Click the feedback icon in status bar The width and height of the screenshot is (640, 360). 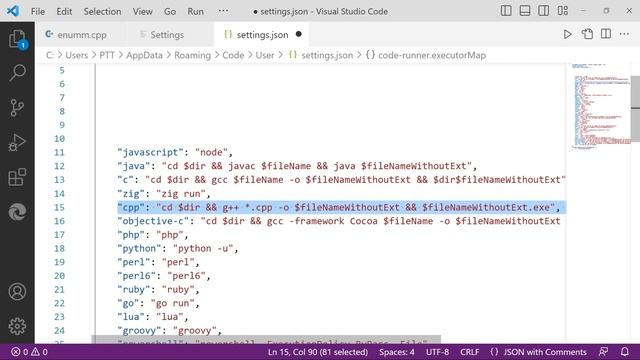click(603, 352)
